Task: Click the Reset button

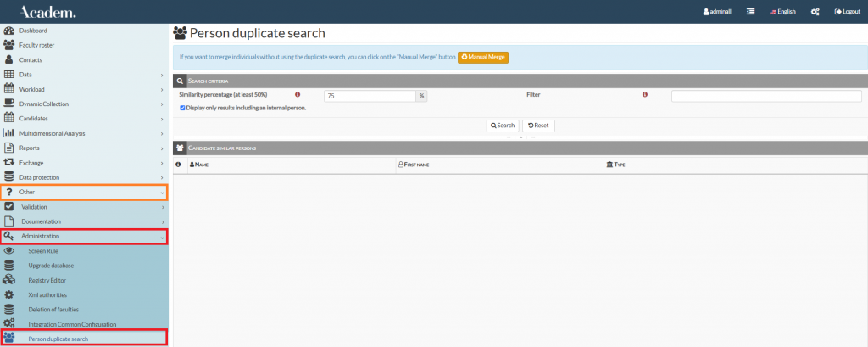Action: click(x=538, y=126)
